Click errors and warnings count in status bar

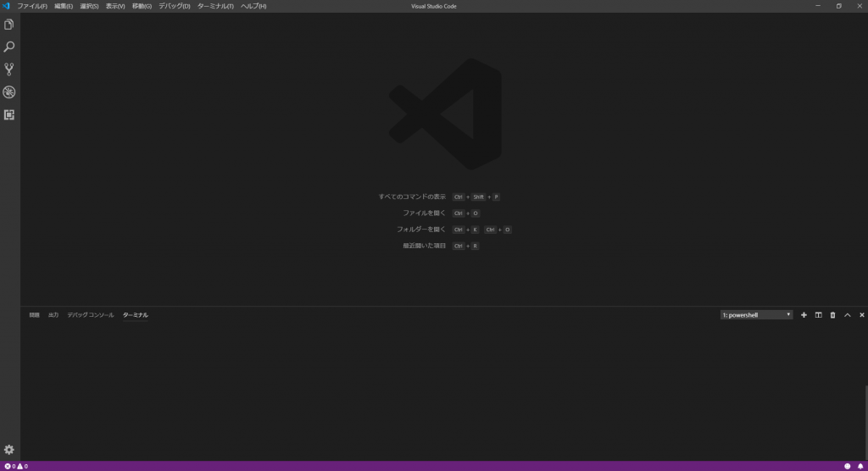click(16, 466)
